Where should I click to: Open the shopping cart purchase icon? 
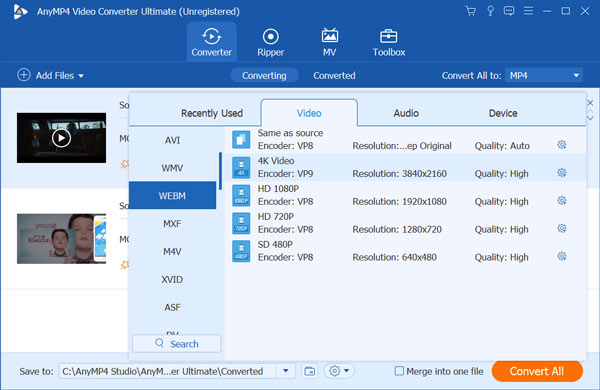tap(471, 11)
